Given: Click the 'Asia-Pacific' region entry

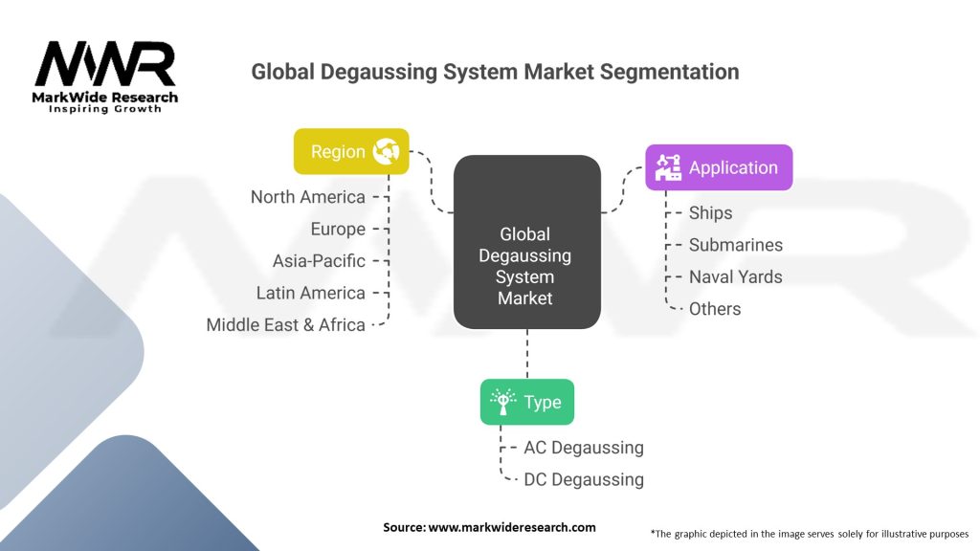Looking at the screenshot, I should pos(319,260).
